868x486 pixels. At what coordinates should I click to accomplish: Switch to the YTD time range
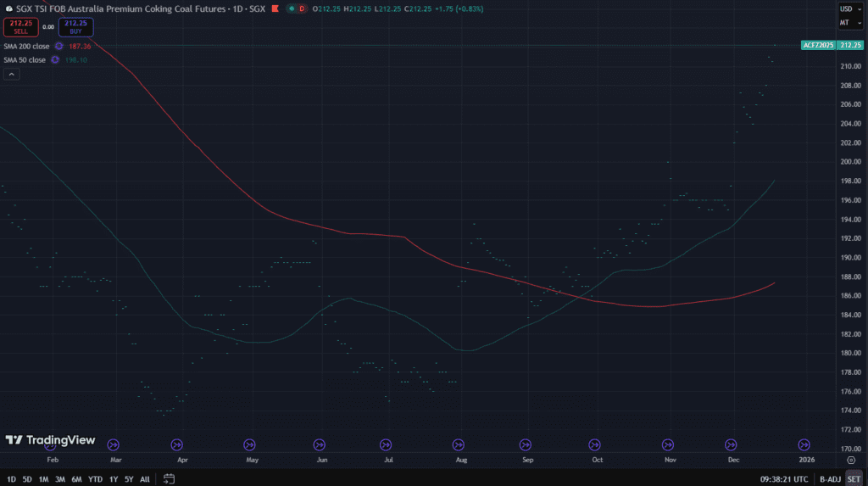click(x=95, y=479)
